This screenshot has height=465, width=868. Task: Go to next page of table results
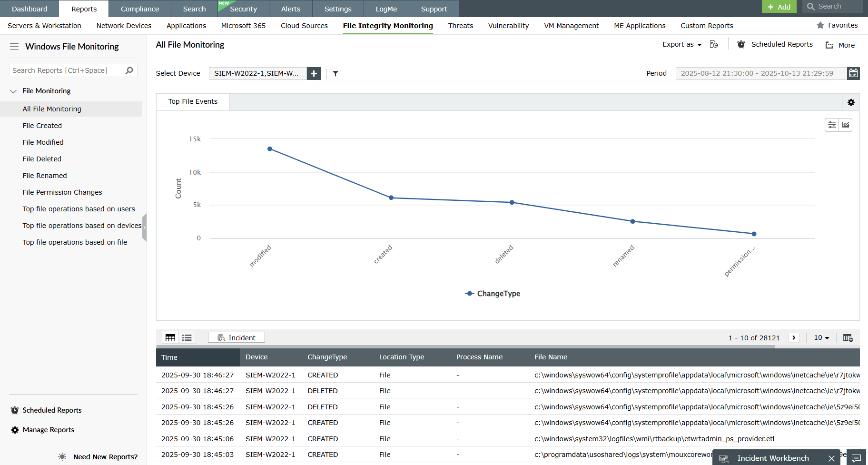point(794,337)
